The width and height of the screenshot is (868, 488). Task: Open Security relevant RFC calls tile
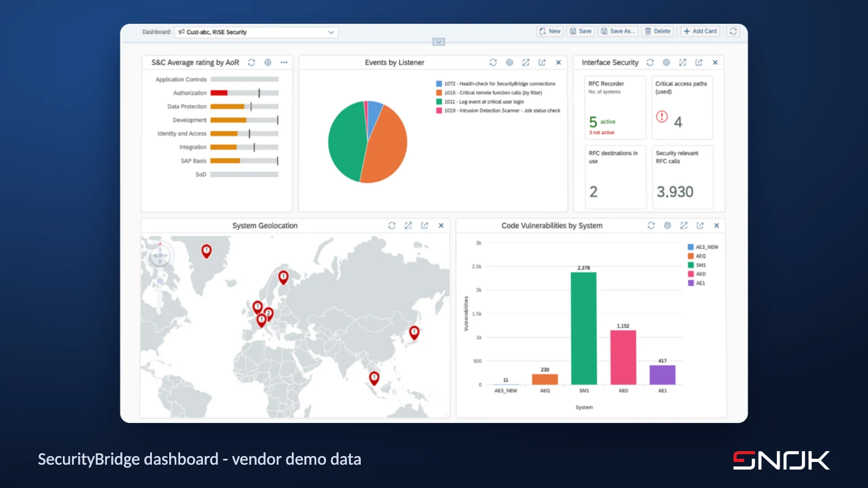[682, 177]
